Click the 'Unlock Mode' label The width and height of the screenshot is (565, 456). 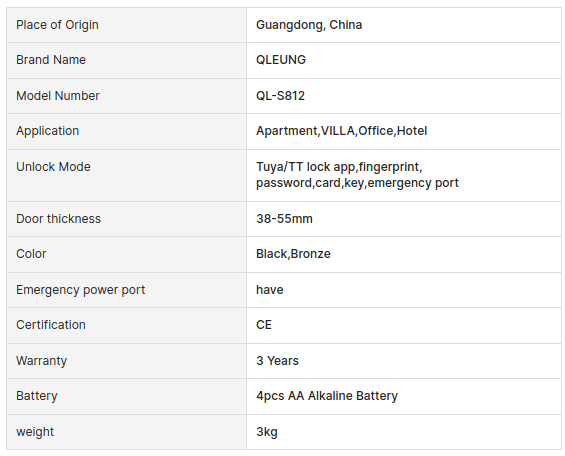coord(53,167)
